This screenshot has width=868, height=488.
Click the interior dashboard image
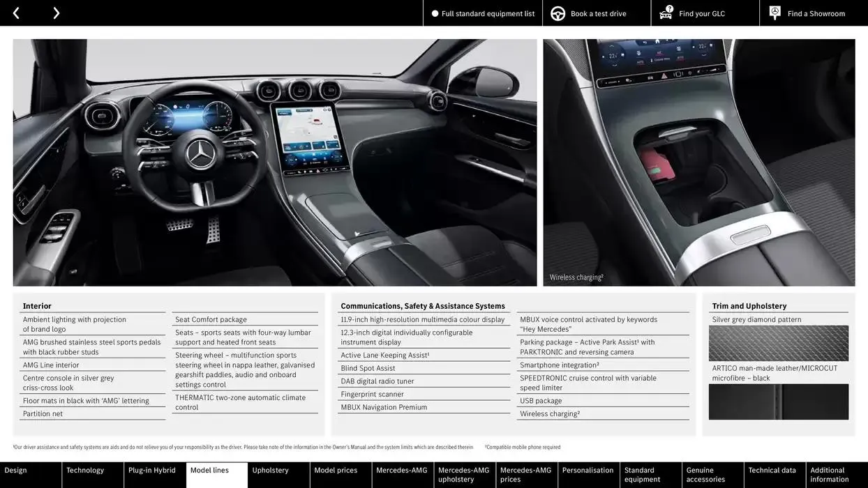coord(275,162)
